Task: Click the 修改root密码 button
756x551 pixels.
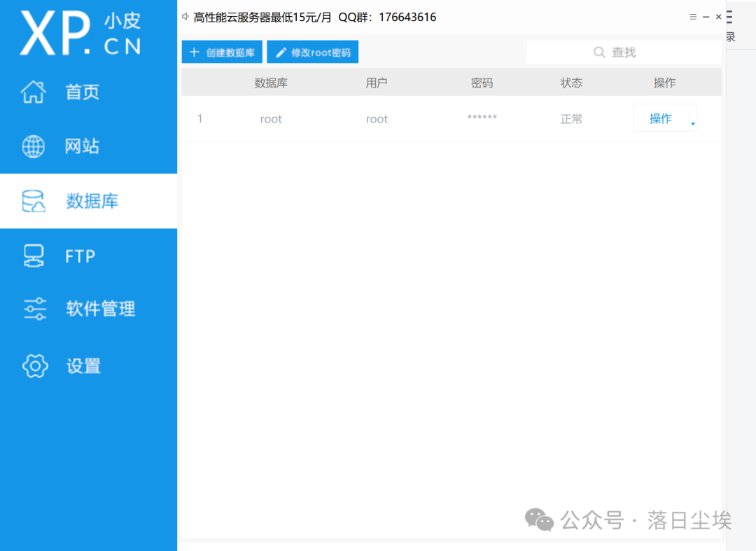Action: [312, 52]
